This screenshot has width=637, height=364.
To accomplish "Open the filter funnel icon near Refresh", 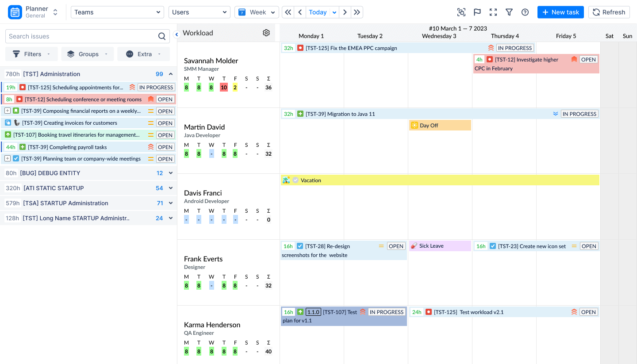I will 509,12.
